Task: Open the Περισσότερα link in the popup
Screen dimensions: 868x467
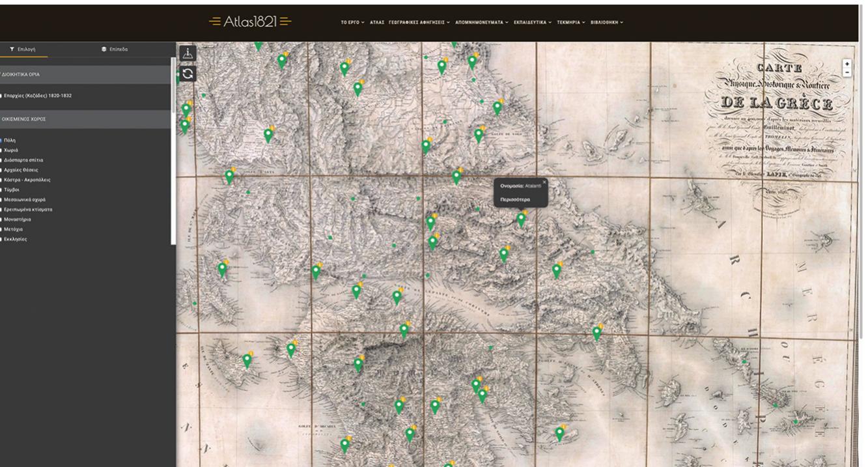Action: click(x=514, y=199)
